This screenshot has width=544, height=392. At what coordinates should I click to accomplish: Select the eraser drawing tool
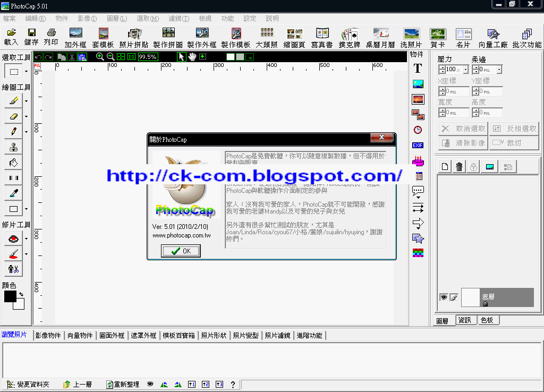13,116
